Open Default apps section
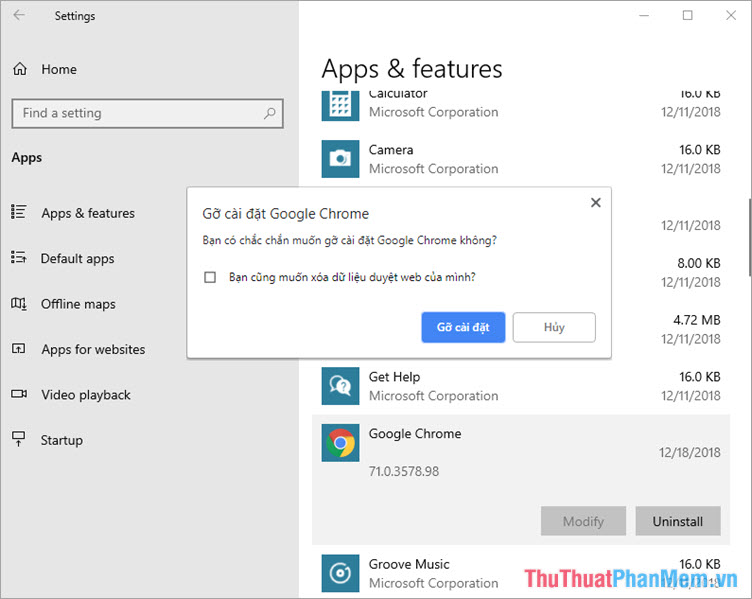The height and width of the screenshot is (599, 752). [77, 258]
